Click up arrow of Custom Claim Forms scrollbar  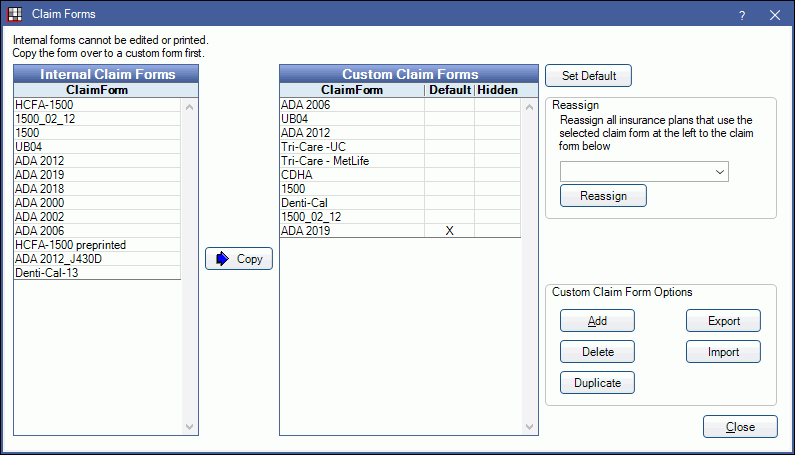[529, 107]
